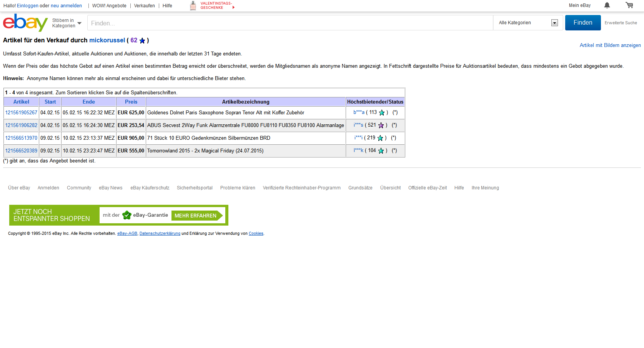The image size is (644, 348).
Task: Open the shopping cart icon
Action: click(x=629, y=5)
